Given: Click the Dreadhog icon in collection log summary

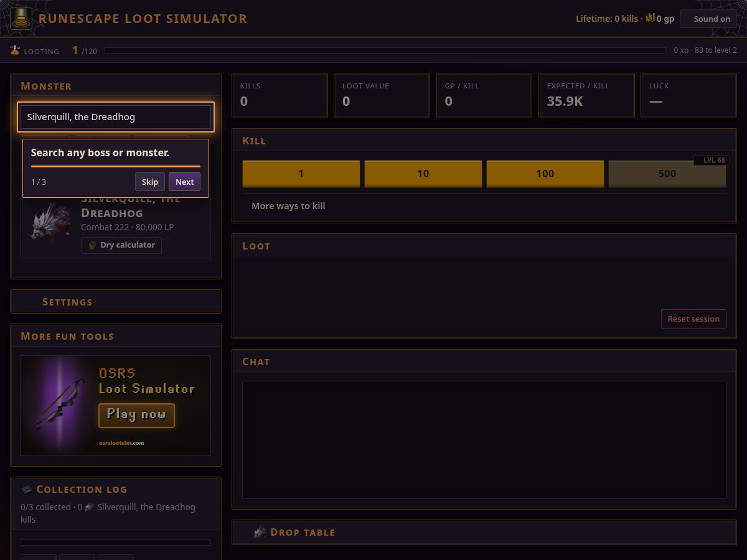Looking at the screenshot, I should coord(90,507).
